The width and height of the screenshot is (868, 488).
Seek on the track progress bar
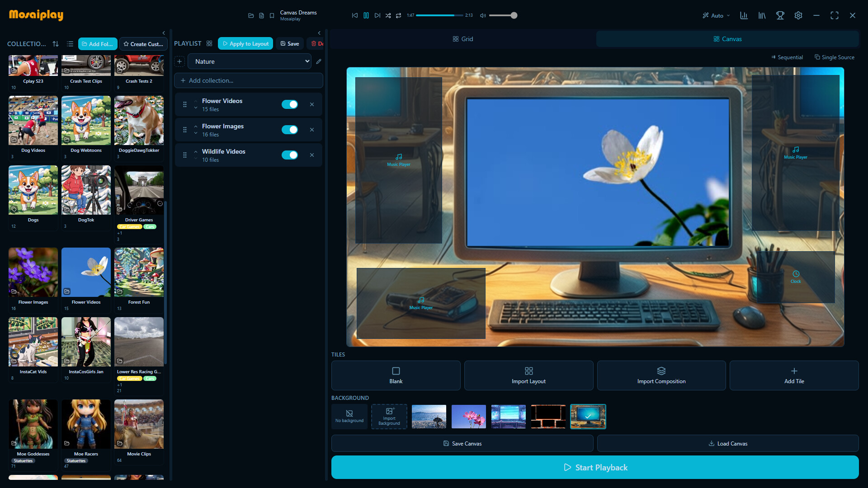coord(439,15)
